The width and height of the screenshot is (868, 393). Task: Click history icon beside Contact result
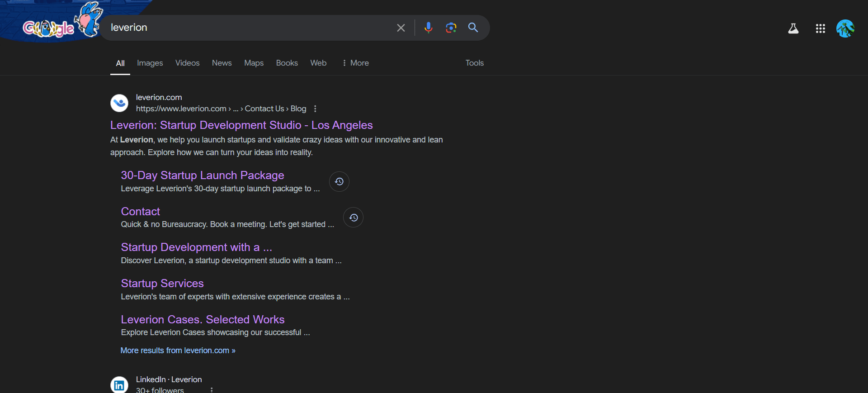354,218
